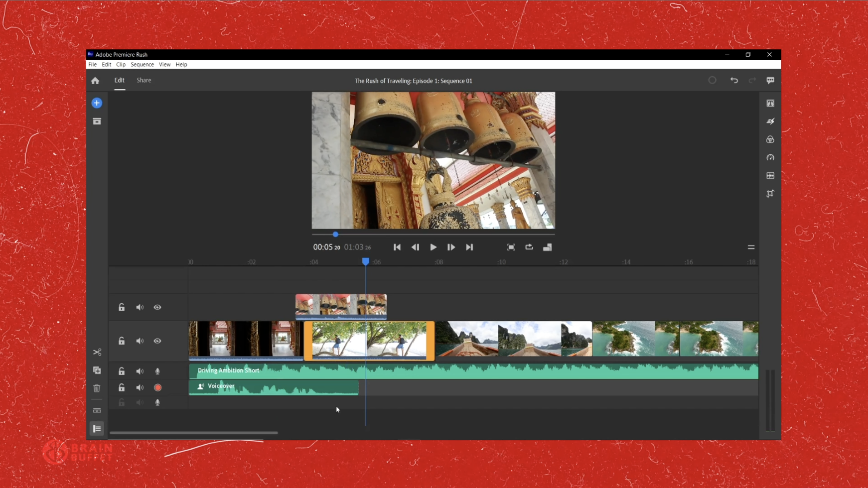
Task: Open the Crop and Rotate panel
Action: (x=770, y=194)
